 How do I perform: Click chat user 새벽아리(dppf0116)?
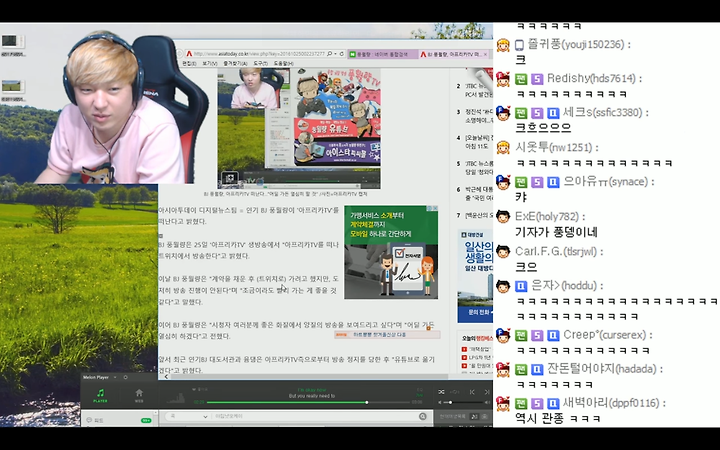click(x=611, y=403)
